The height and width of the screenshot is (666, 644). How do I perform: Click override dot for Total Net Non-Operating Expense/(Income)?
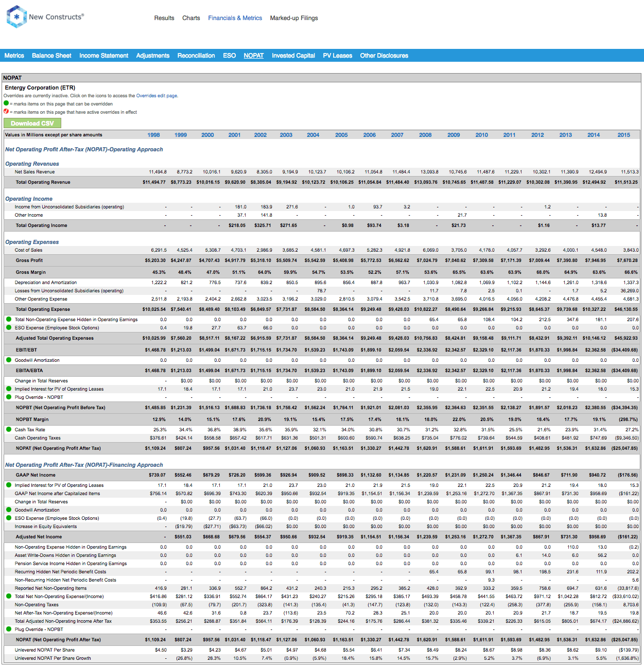tap(9, 596)
